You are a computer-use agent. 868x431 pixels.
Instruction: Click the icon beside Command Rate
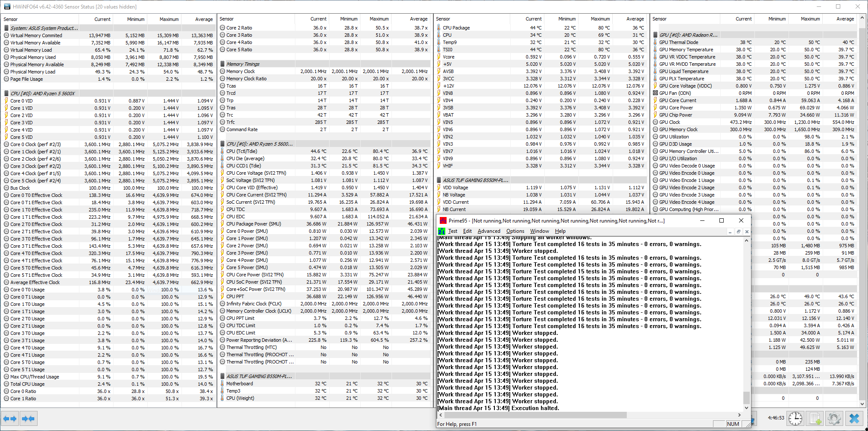point(222,129)
